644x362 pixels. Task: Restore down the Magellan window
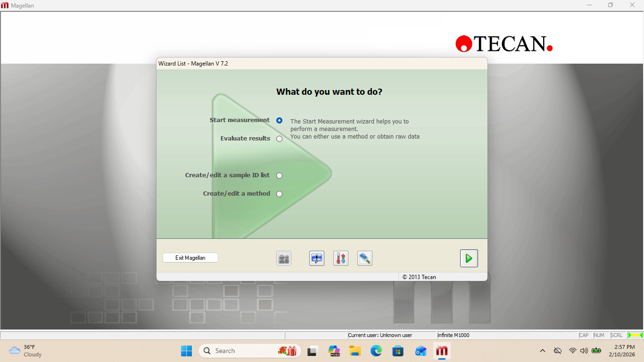611,5
